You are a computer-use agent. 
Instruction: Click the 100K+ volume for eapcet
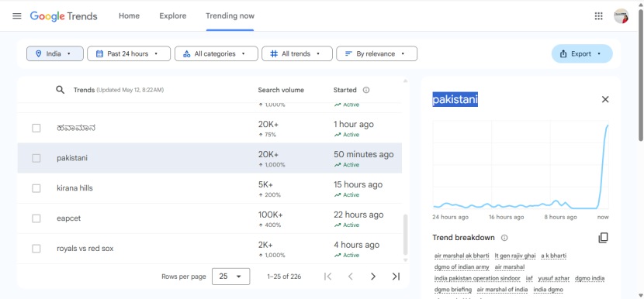[270, 215]
